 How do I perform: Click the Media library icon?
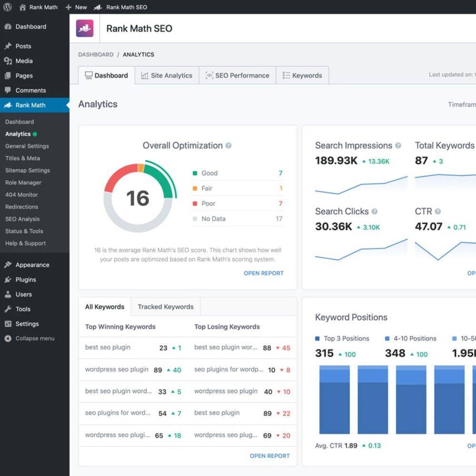pos(8,61)
